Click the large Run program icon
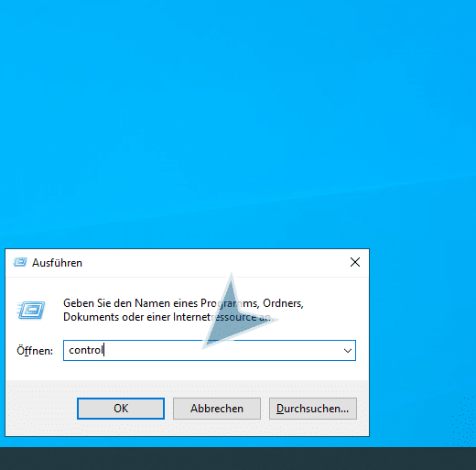476x470 pixels. [31, 310]
